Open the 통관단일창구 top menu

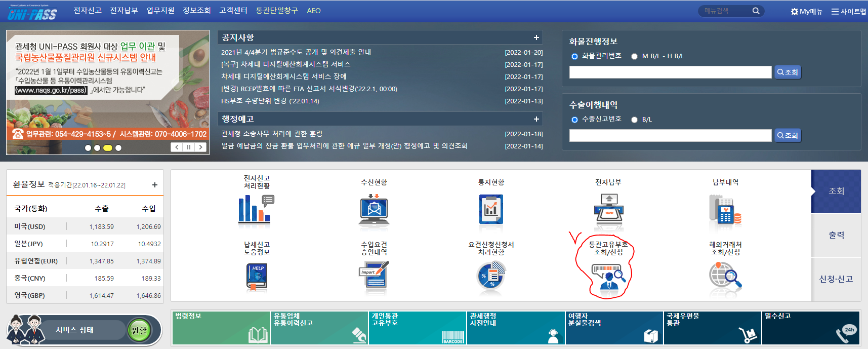point(277,10)
